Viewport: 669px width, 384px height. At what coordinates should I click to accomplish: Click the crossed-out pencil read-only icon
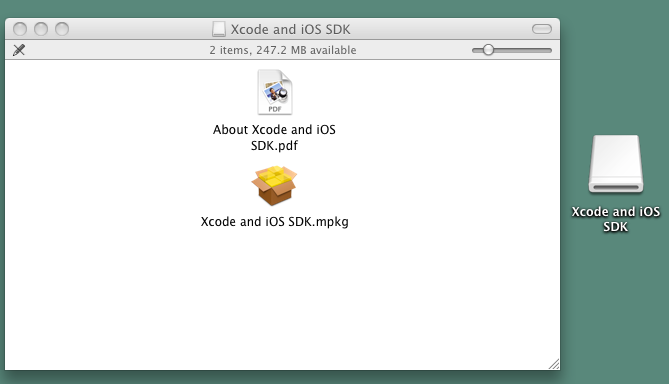point(19,50)
